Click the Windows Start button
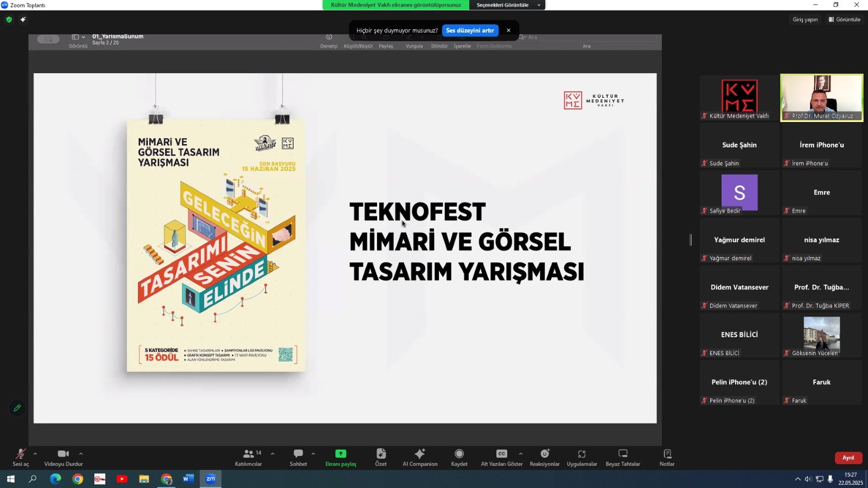The image size is (868, 488). pyautogui.click(x=10, y=479)
